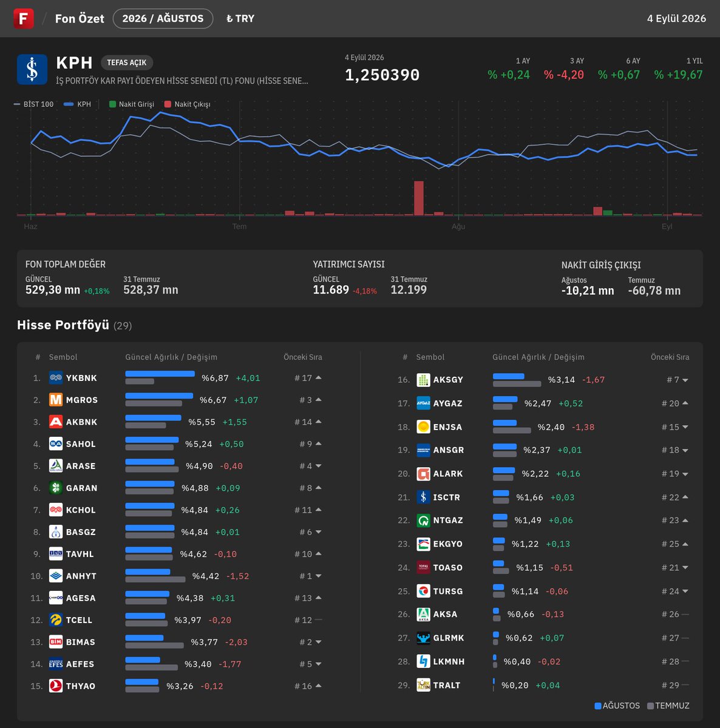The height and width of the screenshot is (728, 720).
Task: Select the 6 AY return period
Action: pyautogui.click(x=619, y=69)
